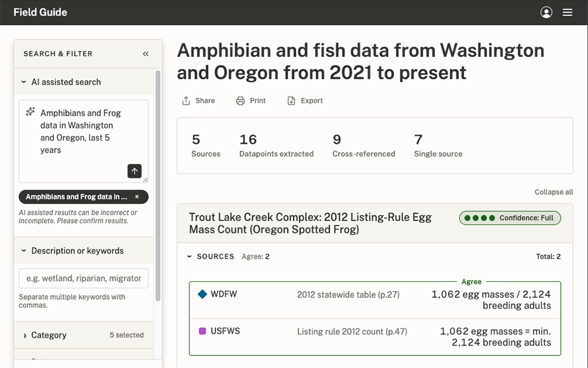Select the WDFW source row
Screen dimensions: 588x368
[x=375, y=300]
